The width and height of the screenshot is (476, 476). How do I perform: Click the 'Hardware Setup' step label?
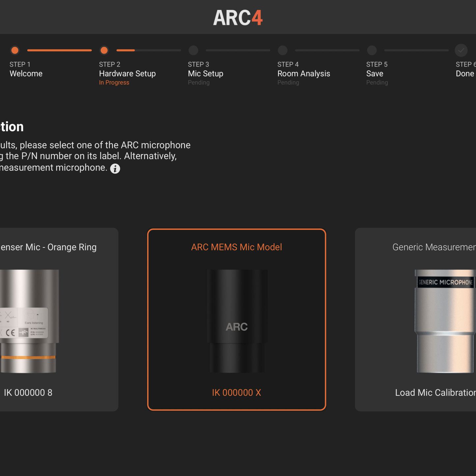pos(127,74)
